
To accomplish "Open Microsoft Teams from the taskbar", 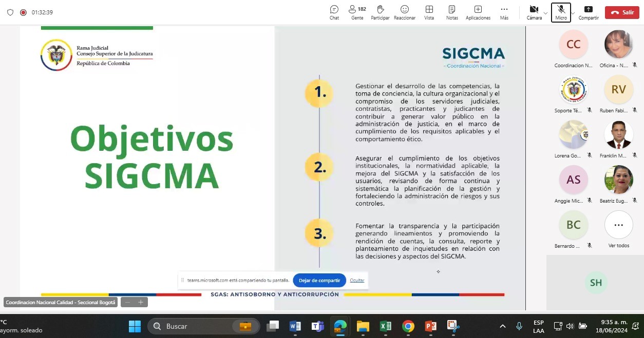I will pyautogui.click(x=318, y=326).
